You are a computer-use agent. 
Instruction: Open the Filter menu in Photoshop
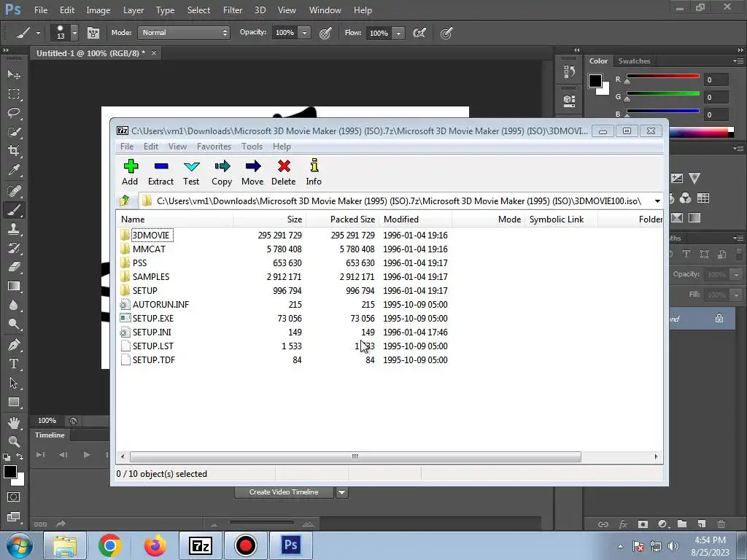click(233, 10)
